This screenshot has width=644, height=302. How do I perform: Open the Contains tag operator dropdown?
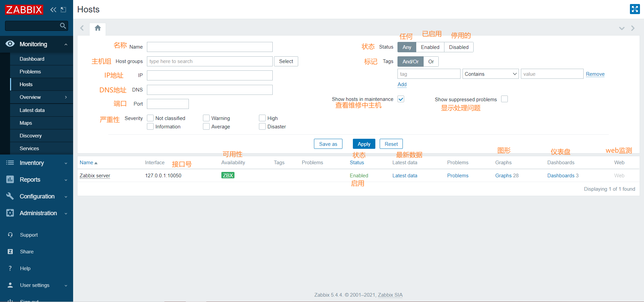tap(490, 74)
